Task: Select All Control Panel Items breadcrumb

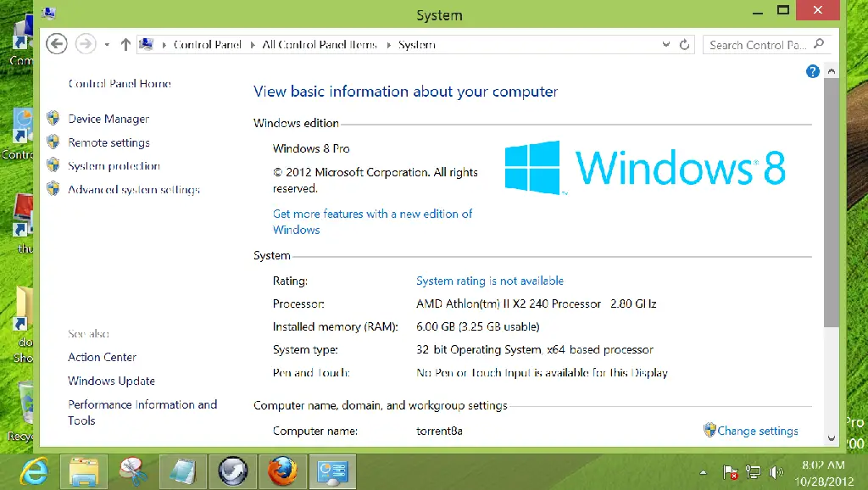Action: [x=320, y=45]
